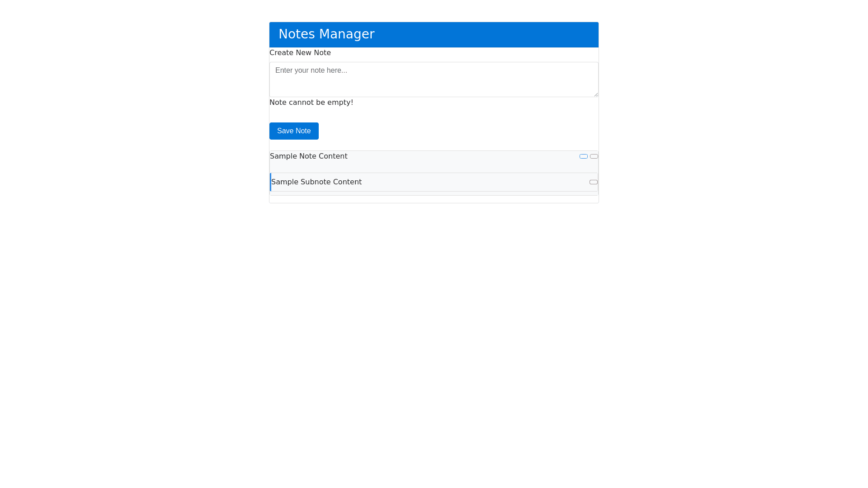
Task: Select the 'Sample Subnote Content' text
Action: click(x=316, y=182)
